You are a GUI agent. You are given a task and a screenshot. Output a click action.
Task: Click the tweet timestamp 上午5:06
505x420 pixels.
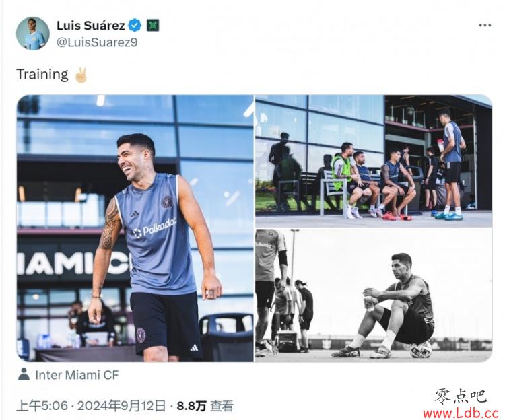tap(42, 405)
